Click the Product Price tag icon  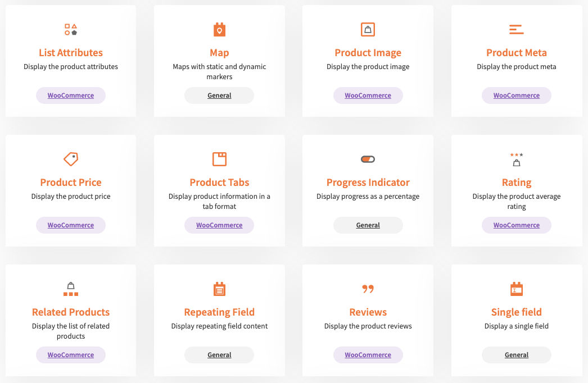point(70,159)
